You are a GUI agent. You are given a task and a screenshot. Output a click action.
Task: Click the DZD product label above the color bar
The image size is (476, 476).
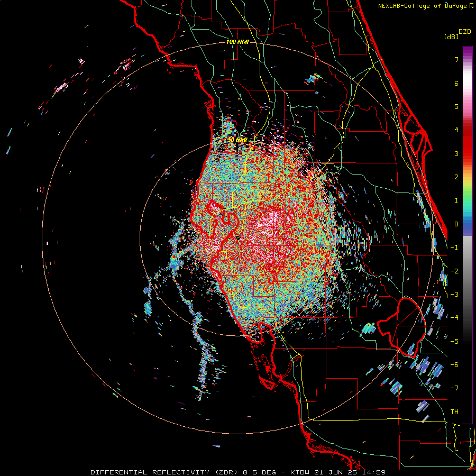(x=465, y=32)
